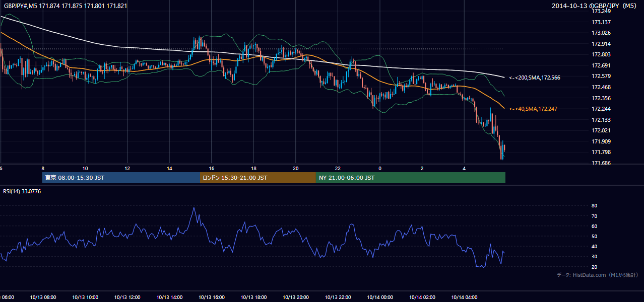Click the hour 8 label under the price chart

pyautogui.click(x=43, y=168)
